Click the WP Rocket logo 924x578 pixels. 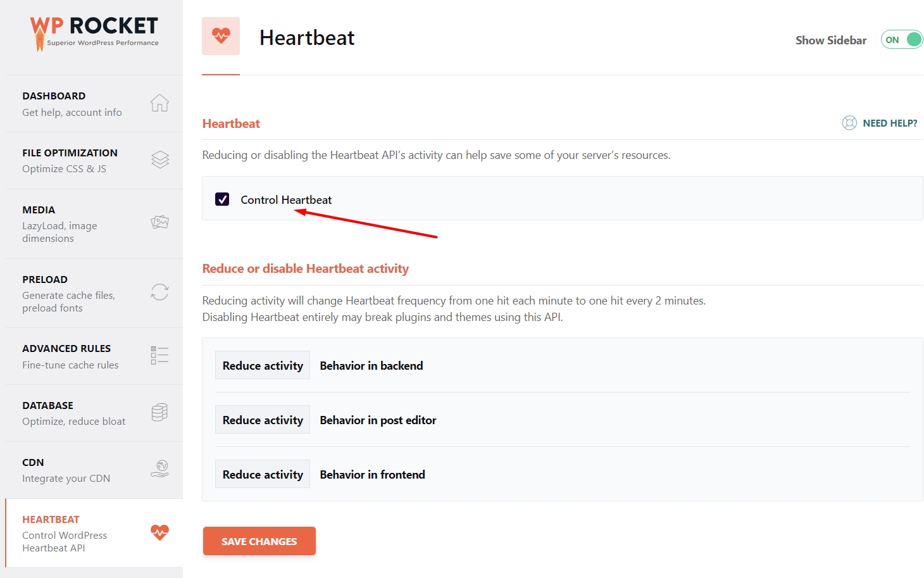pyautogui.click(x=94, y=32)
